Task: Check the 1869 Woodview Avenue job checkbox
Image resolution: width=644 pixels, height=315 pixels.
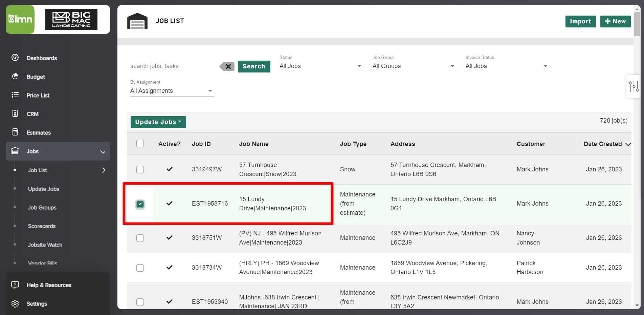Action: pos(140,268)
